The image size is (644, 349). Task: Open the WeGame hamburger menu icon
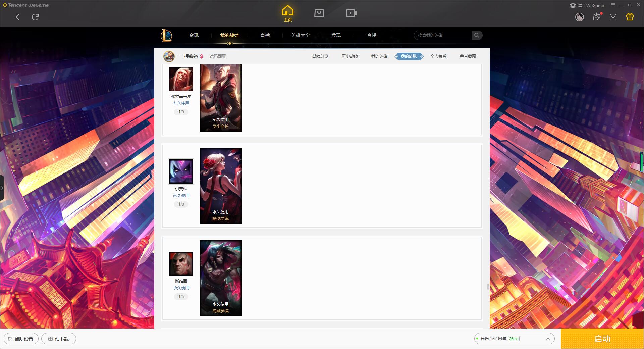click(613, 5)
